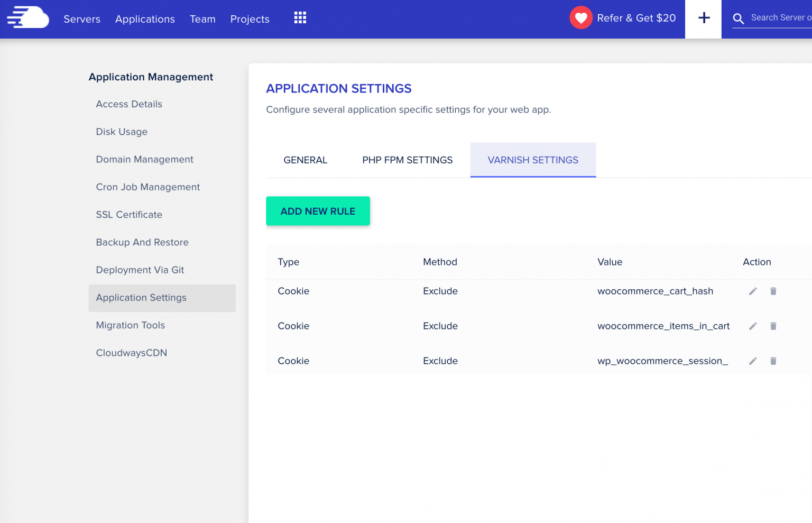Click the Cloudways logo
The image size is (812, 523).
(x=27, y=17)
